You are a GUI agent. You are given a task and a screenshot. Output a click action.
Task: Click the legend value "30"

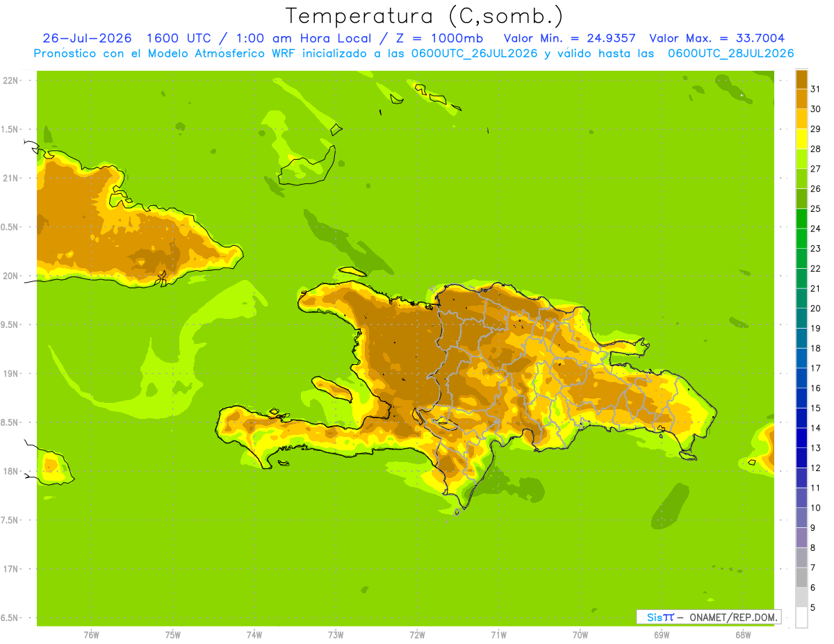tap(815, 109)
